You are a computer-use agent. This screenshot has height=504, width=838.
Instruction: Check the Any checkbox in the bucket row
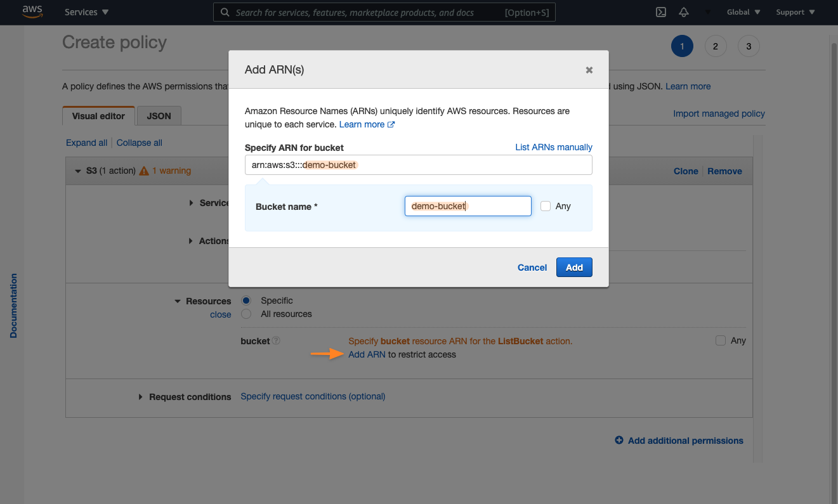(721, 340)
